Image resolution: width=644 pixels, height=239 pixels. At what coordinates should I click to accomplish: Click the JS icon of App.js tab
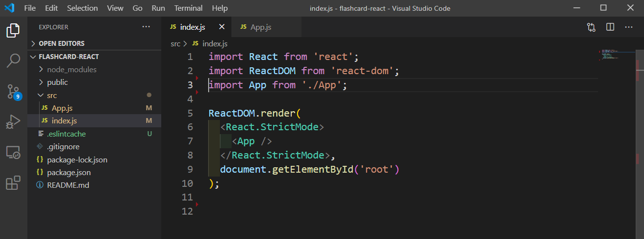243,27
